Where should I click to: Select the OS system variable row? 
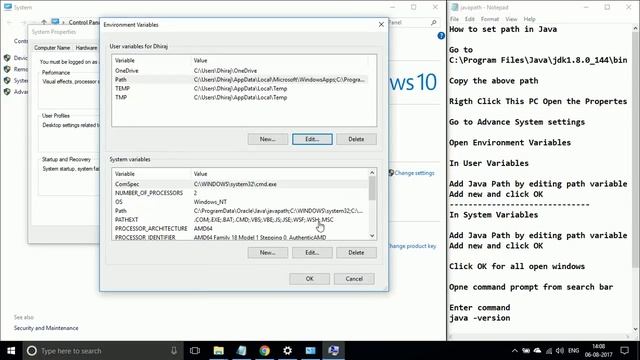(x=240, y=202)
